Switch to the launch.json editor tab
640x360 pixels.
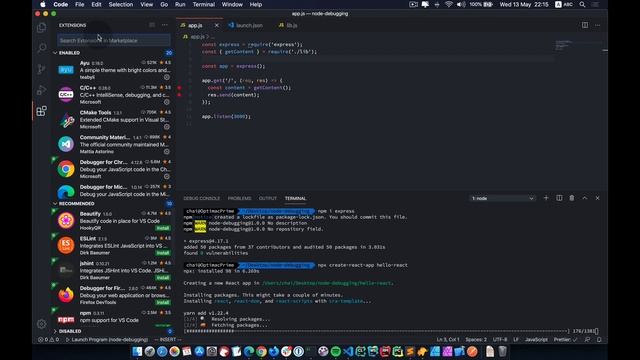coord(249,25)
